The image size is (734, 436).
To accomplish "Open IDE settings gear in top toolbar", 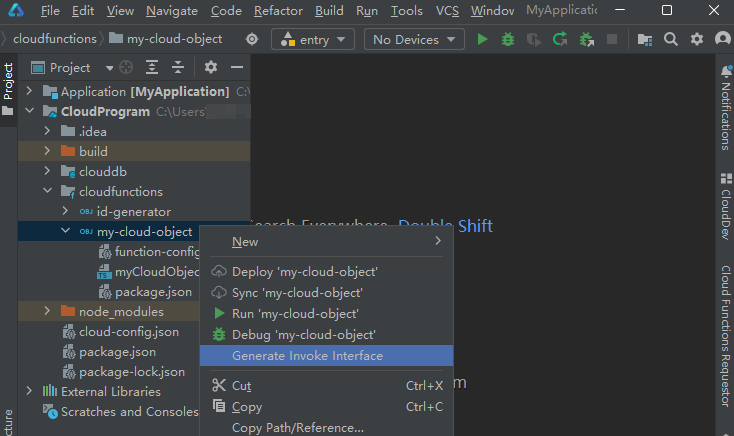I will coord(697,39).
